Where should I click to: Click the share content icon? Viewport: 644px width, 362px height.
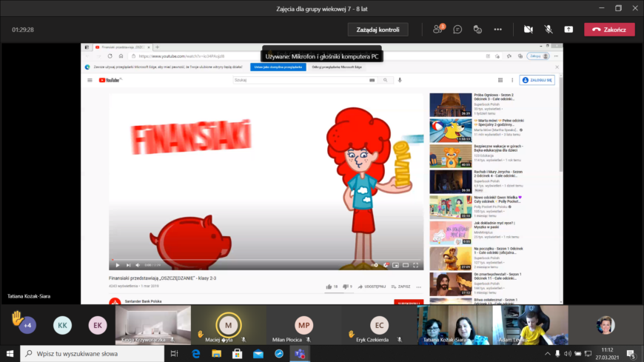568,30
